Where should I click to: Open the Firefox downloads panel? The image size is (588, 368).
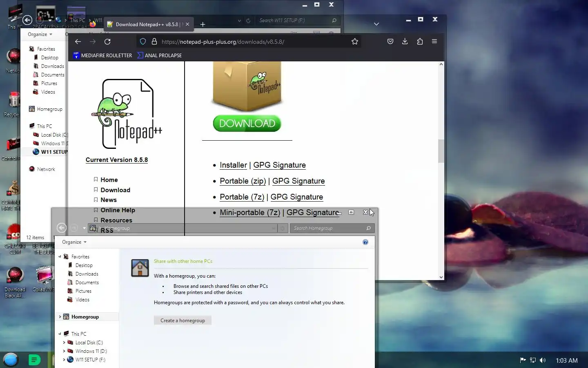(405, 41)
